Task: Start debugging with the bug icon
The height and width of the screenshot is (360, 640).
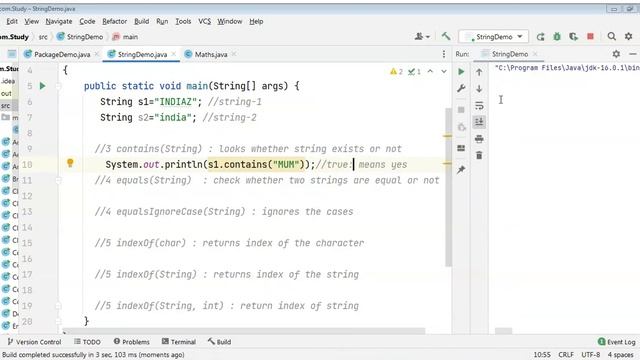Action: pos(557,37)
